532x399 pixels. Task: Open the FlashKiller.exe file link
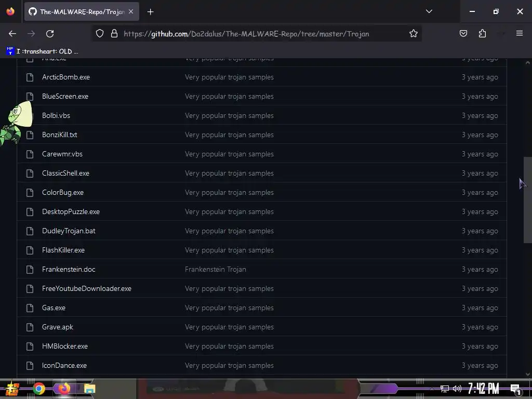(63, 250)
